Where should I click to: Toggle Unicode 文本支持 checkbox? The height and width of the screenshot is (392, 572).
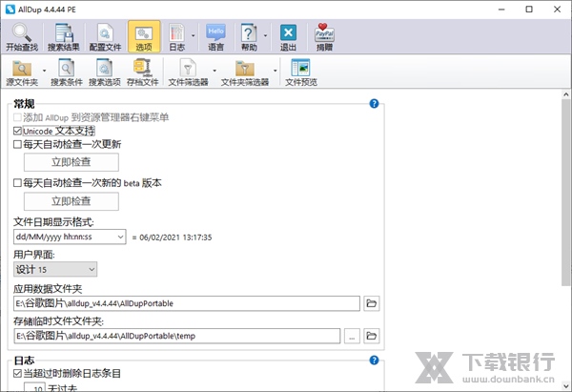pyautogui.click(x=17, y=131)
